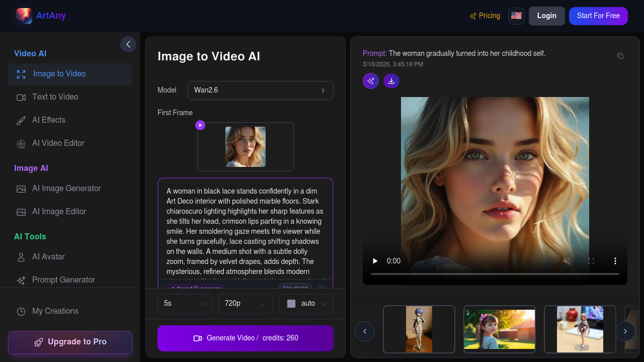Click the Generate Video button
This screenshot has width=644, height=362.
(x=245, y=338)
